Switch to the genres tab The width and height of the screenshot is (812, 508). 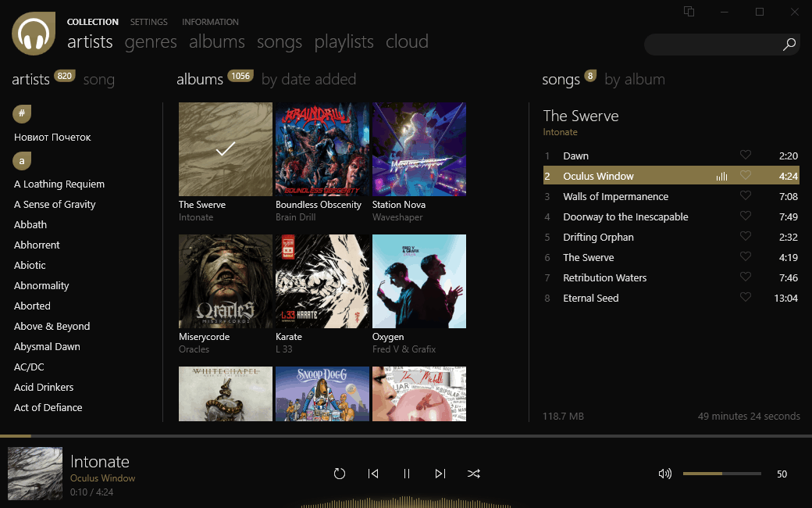(x=151, y=42)
